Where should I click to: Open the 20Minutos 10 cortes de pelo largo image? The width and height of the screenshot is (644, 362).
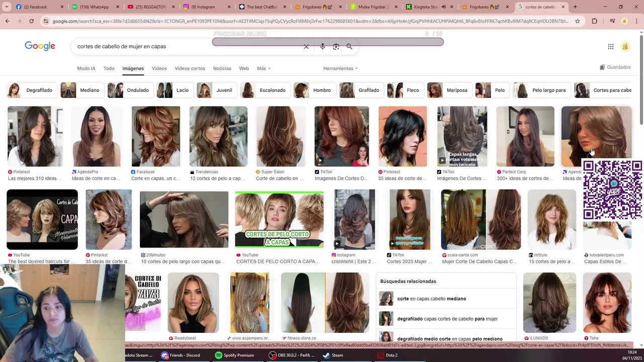pyautogui.click(x=184, y=220)
